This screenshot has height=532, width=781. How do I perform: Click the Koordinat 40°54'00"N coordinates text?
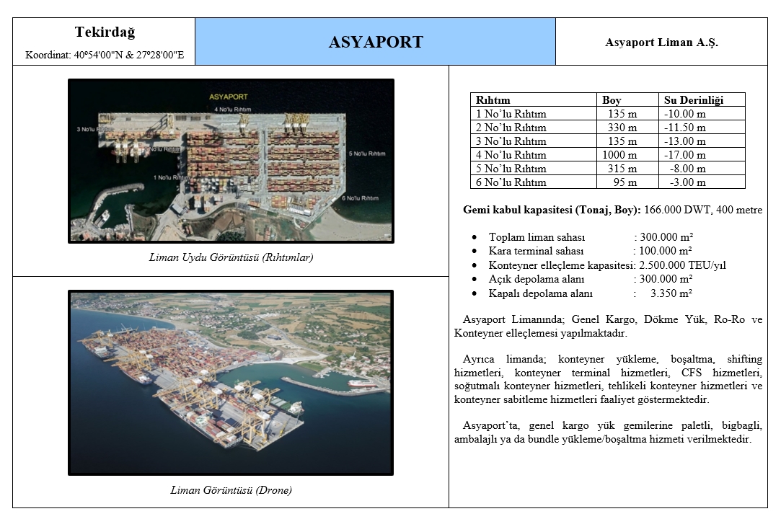pos(105,55)
